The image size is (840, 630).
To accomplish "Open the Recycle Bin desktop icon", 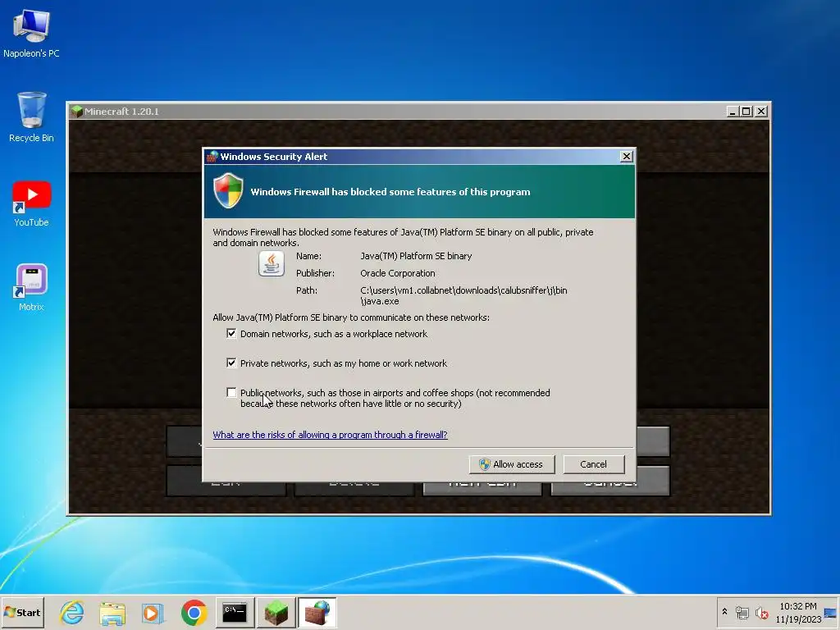I will (x=31, y=116).
